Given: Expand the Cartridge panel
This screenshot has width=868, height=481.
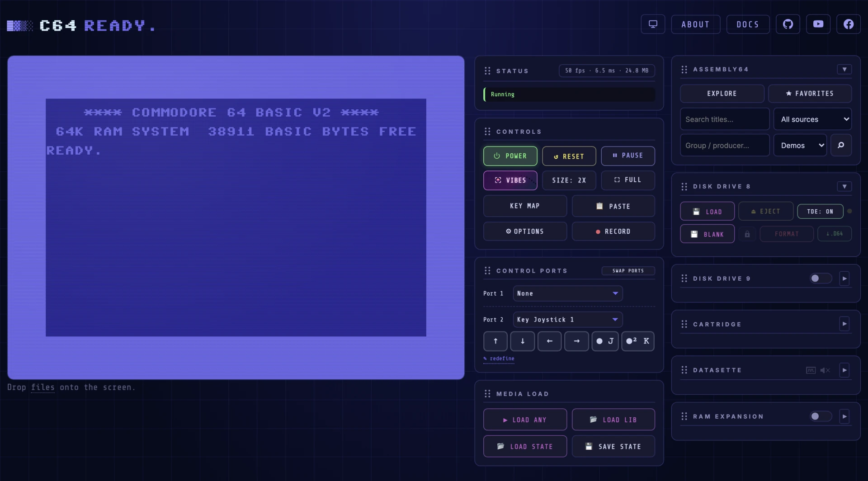Looking at the screenshot, I should [x=844, y=324].
